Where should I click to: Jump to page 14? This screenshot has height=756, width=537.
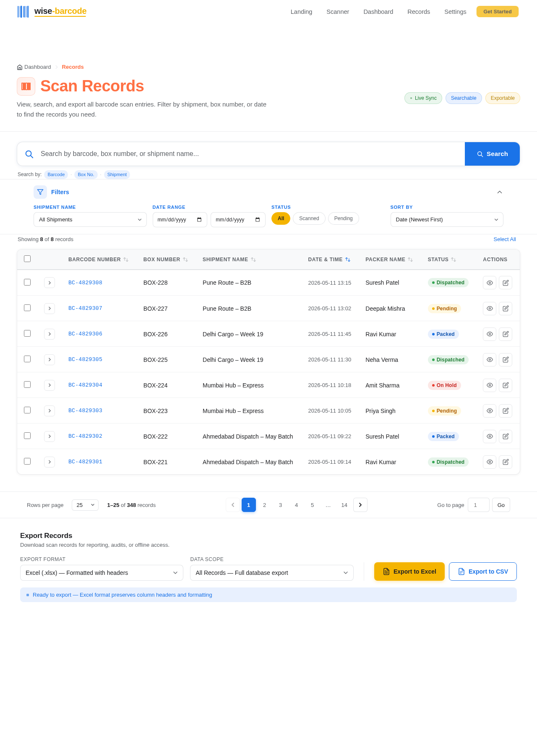click(344, 505)
